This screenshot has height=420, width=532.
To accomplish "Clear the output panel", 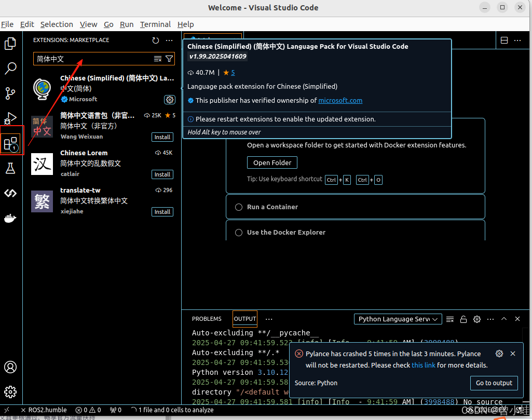I will click(x=450, y=319).
